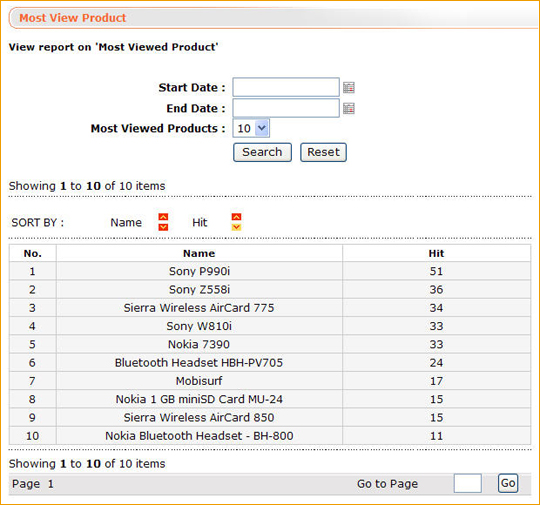This screenshot has width=540, height=505.
Task: Sort by Hit ascending arrow
Action: point(236,217)
